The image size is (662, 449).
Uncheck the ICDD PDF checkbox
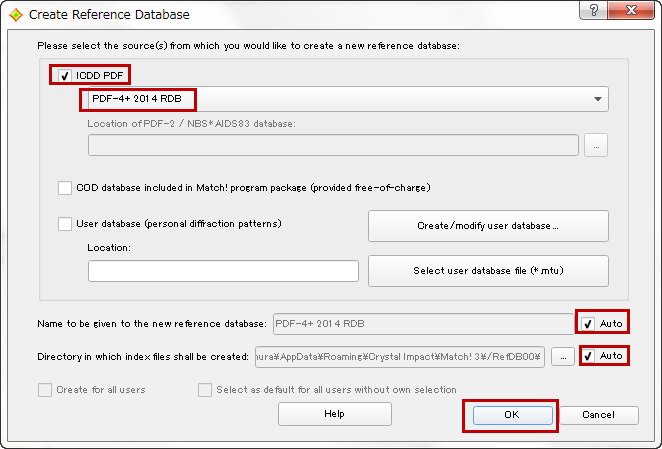pyautogui.click(x=65, y=76)
